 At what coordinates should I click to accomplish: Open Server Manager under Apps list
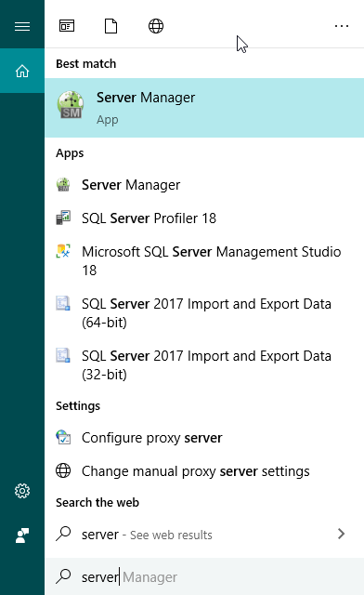(204, 185)
